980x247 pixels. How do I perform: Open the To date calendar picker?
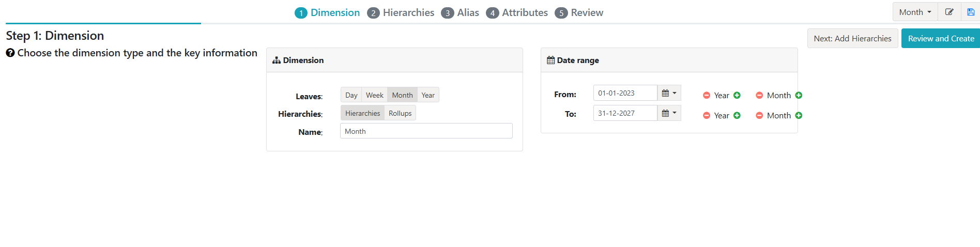[x=669, y=113]
